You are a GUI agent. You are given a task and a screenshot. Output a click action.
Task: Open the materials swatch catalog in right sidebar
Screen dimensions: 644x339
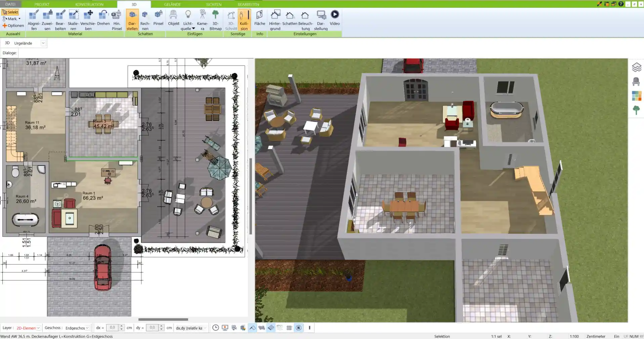coord(636,96)
